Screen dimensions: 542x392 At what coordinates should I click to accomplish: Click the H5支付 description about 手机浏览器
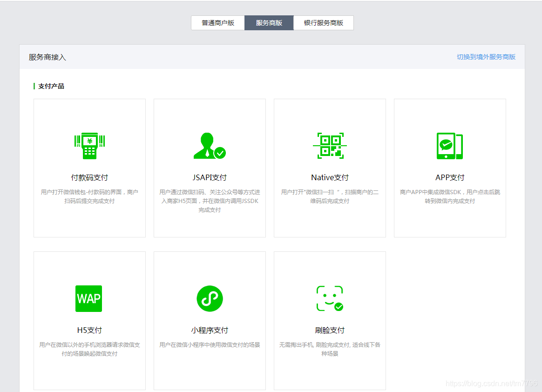pos(89,349)
